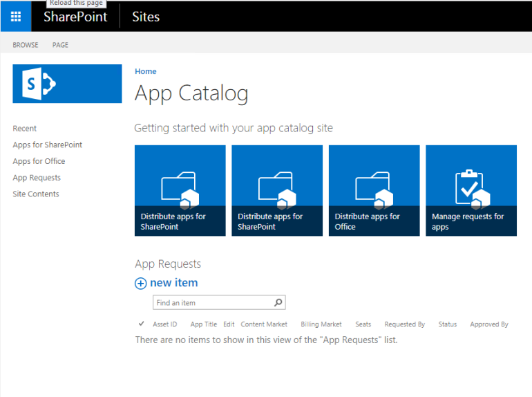This screenshot has height=397, width=532.
Task: Click the Sites link in top bar
Action: [x=146, y=17]
